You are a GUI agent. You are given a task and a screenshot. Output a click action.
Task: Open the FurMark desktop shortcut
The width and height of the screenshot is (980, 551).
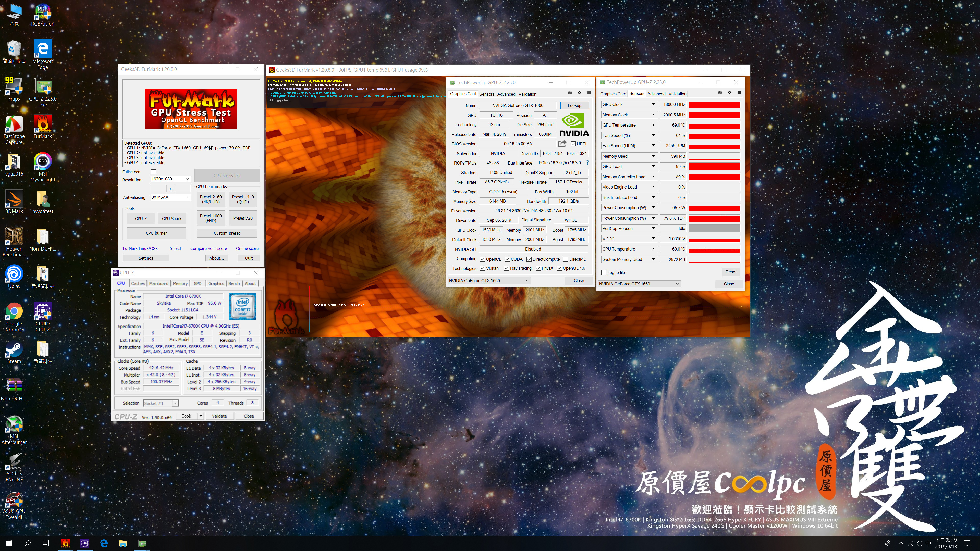coord(43,127)
